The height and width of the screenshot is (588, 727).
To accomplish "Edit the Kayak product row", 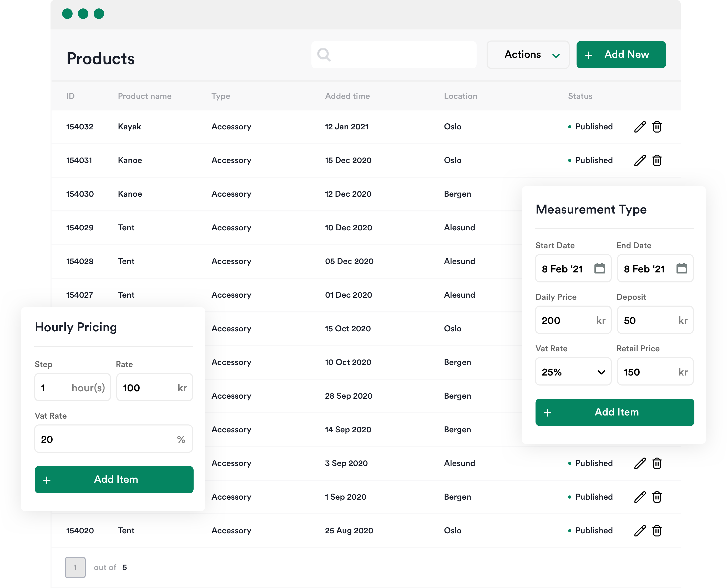I will 640,127.
